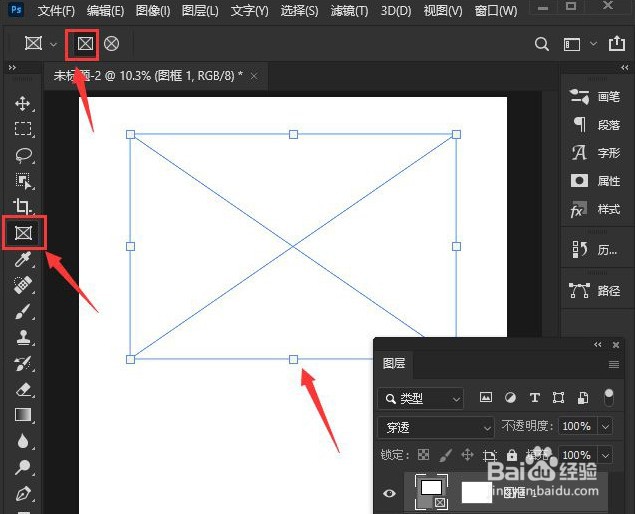
Task: Switch to the 图层 panel tab
Action: pos(394,363)
